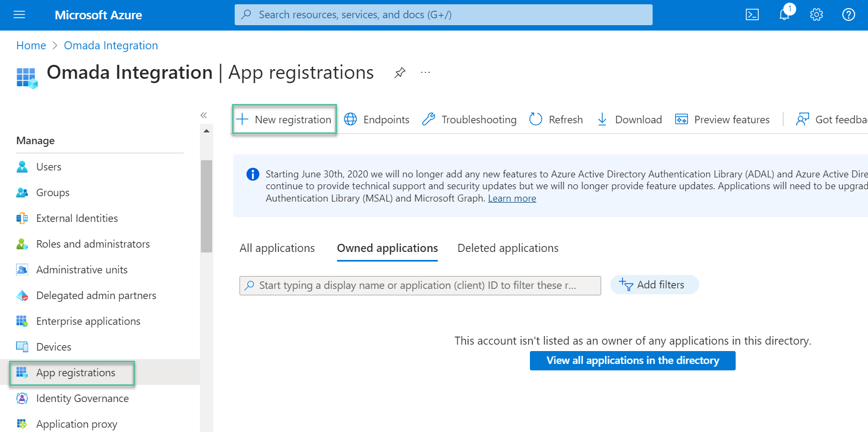Select the Owned applications tab
Image resolution: width=868 pixels, height=432 pixels.
click(x=387, y=248)
